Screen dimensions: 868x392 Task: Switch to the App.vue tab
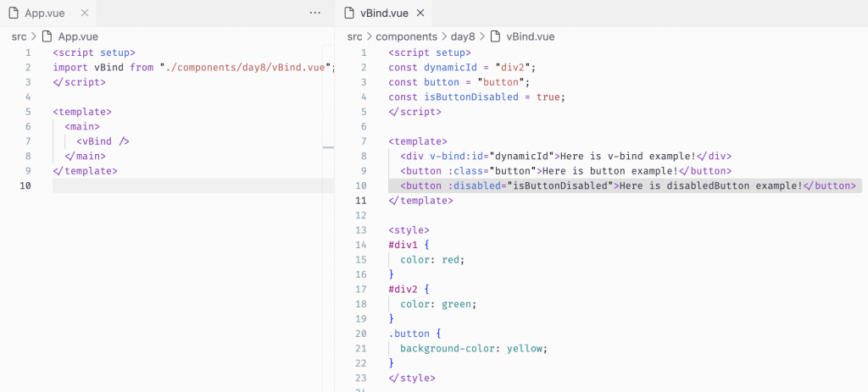coord(48,13)
